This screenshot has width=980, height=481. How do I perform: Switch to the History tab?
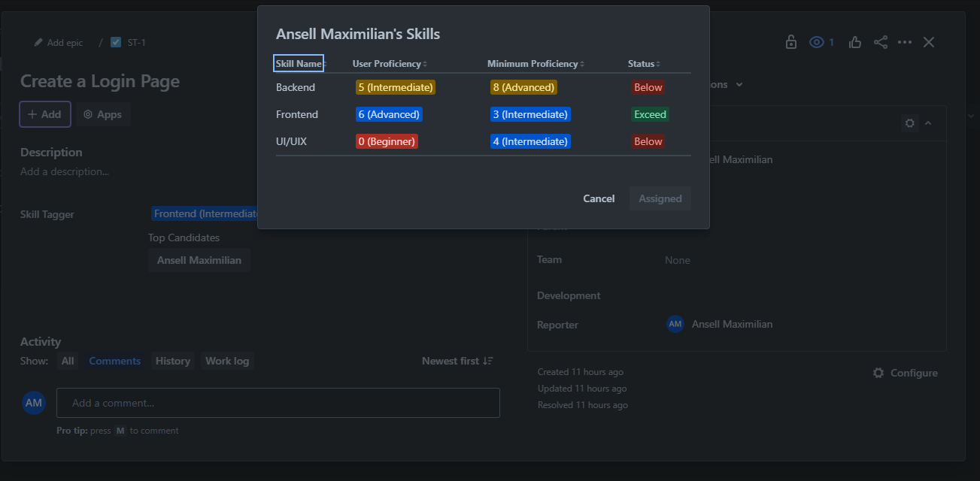172,360
